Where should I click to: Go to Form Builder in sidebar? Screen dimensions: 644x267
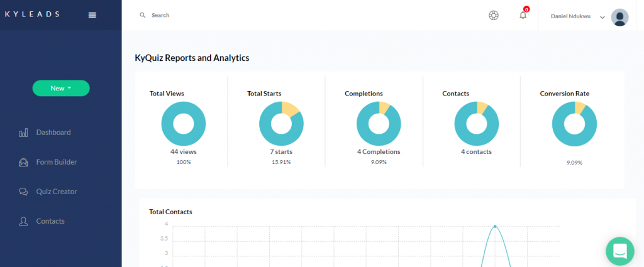[x=57, y=162]
